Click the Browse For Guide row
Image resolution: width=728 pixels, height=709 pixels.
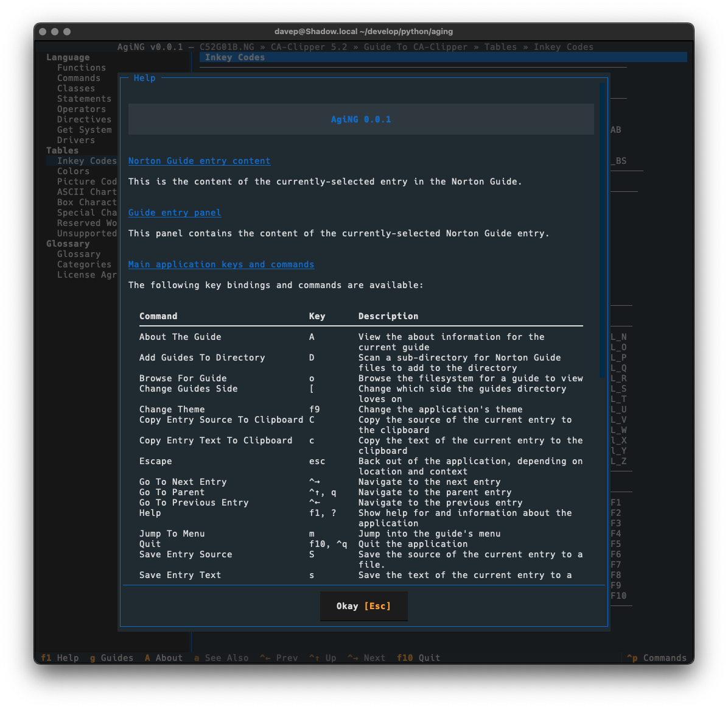point(361,378)
